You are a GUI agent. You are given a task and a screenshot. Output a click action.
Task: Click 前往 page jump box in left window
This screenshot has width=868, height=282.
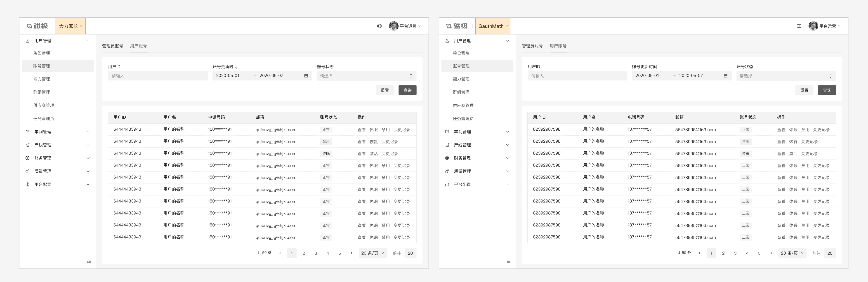point(410,253)
